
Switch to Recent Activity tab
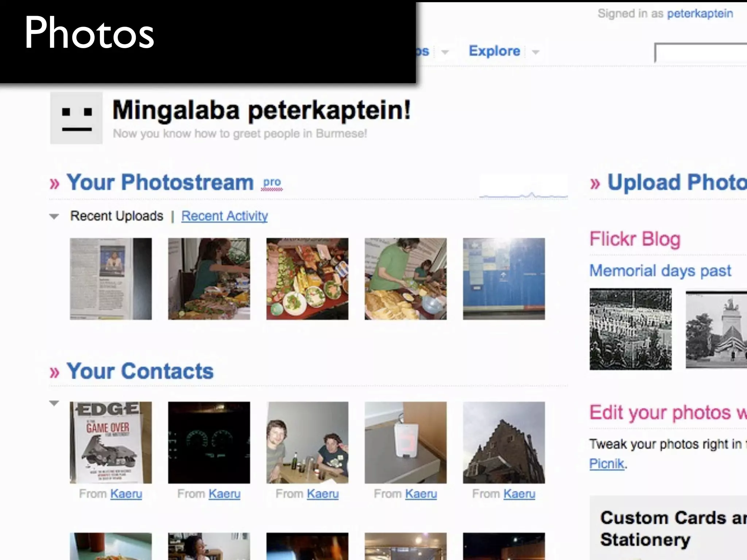(x=224, y=216)
